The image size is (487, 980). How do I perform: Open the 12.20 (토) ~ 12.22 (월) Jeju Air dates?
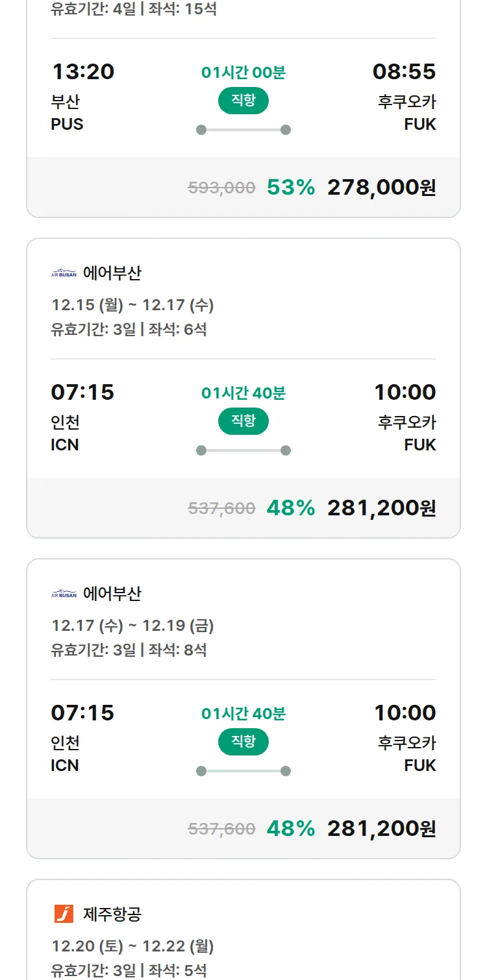(132, 946)
